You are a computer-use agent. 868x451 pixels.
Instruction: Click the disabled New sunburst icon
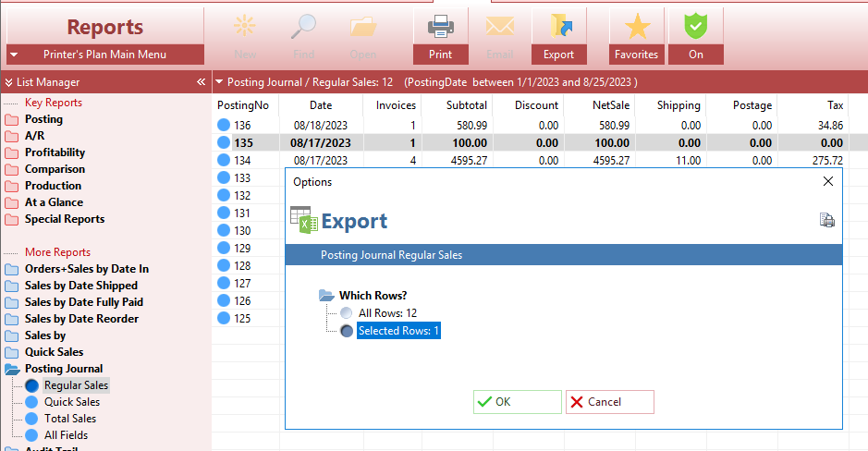pos(244,26)
